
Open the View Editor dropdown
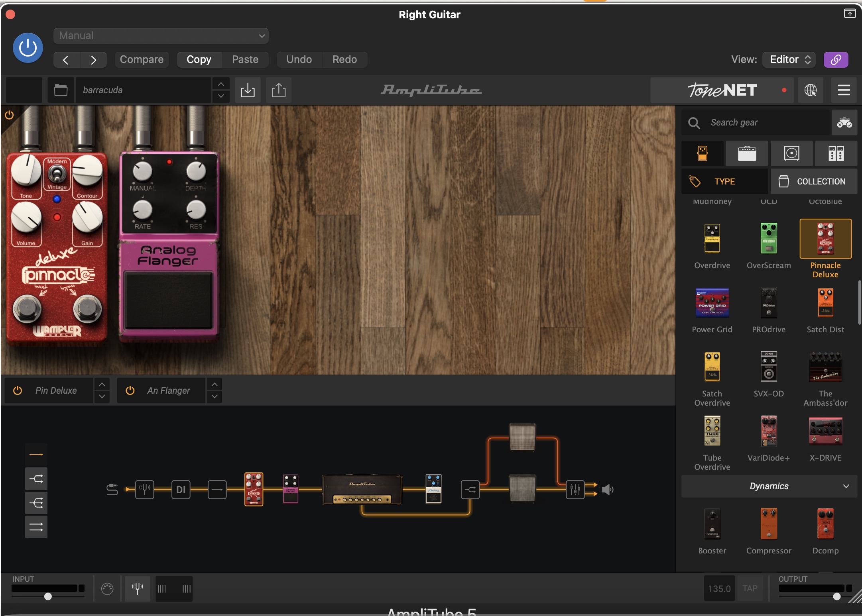[x=789, y=59]
